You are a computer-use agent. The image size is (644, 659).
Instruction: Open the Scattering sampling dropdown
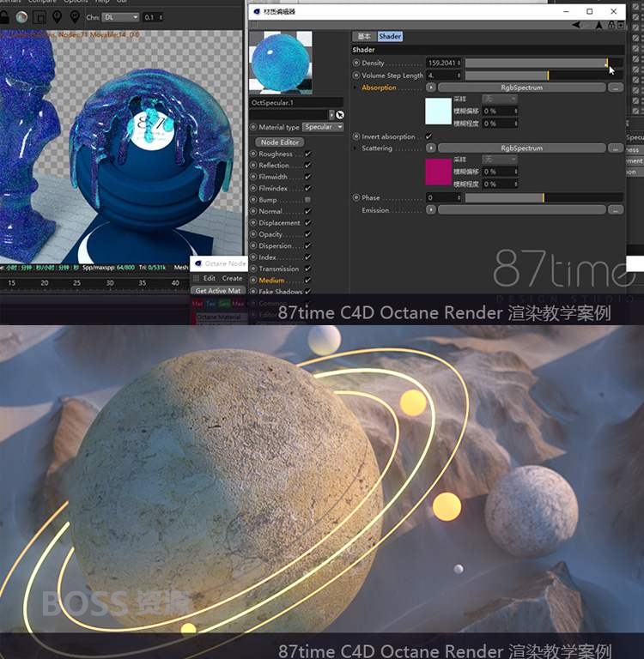(500, 160)
